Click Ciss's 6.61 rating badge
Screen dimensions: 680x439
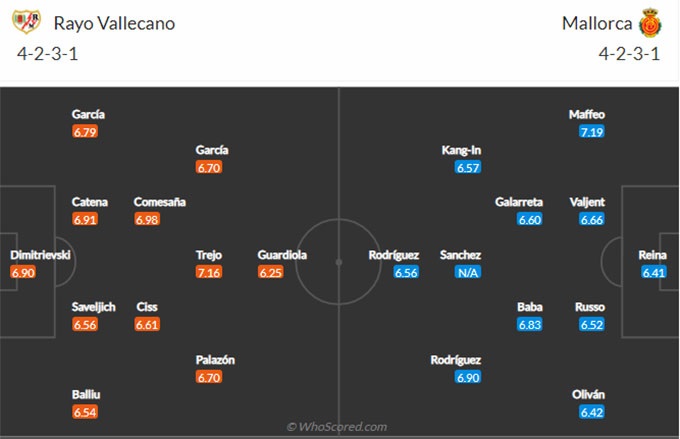pos(147,324)
